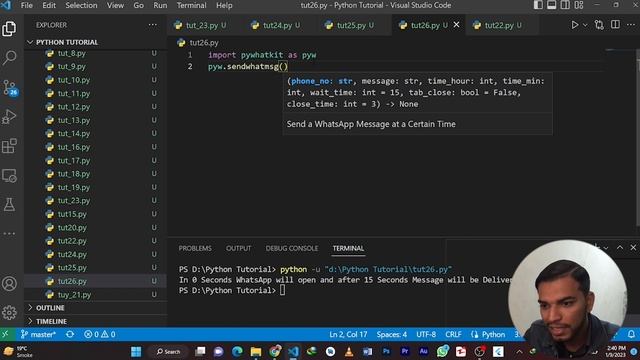
Task: Switch to the DEBUG CONSOLE panel tab
Action: [x=291, y=248]
